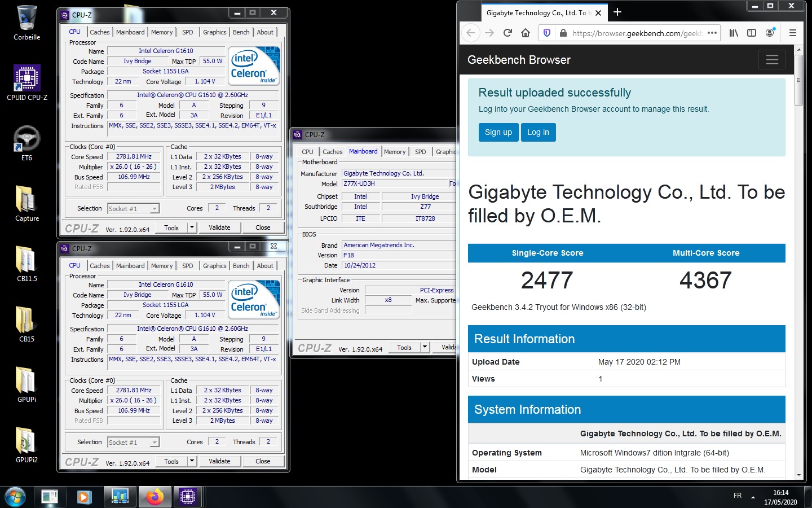Click the single-core score 2477
This screenshot has width=812, height=508.
coord(547,281)
